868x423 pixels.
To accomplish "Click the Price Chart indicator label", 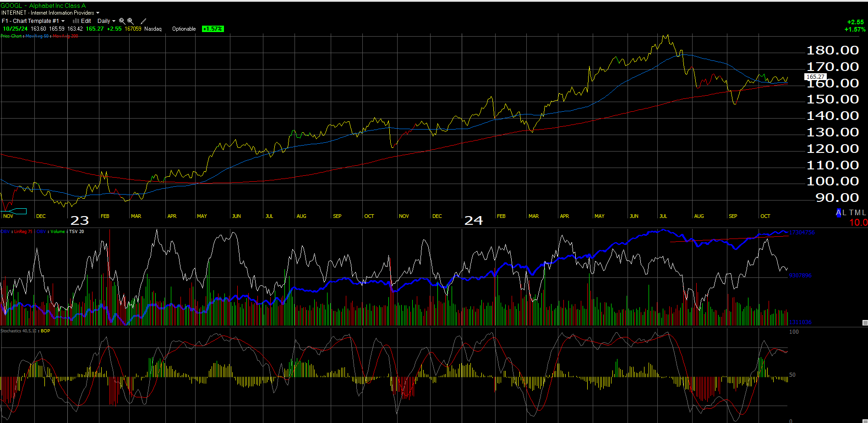I will [x=11, y=36].
